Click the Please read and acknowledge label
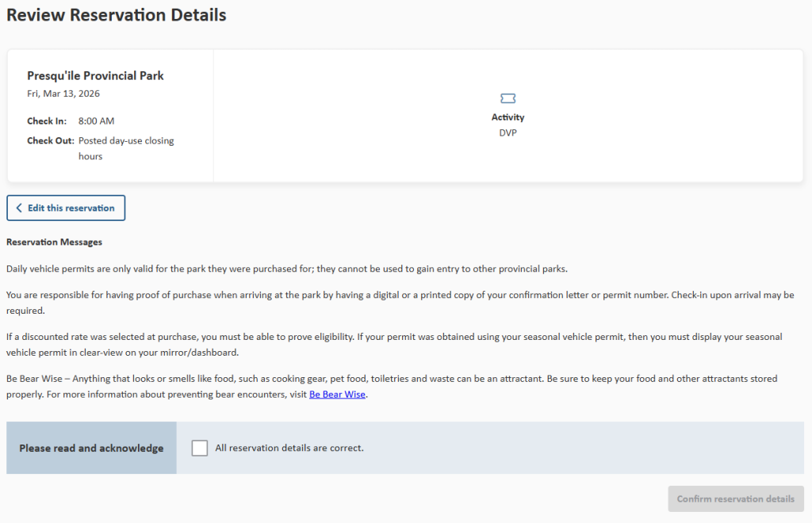The height and width of the screenshot is (523, 812). (x=91, y=448)
